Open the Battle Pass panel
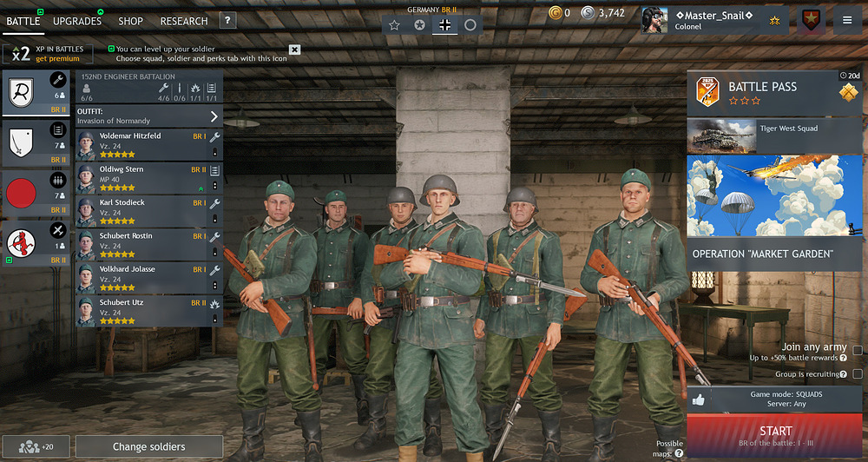The width and height of the screenshot is (868, 462). [774, 93]
